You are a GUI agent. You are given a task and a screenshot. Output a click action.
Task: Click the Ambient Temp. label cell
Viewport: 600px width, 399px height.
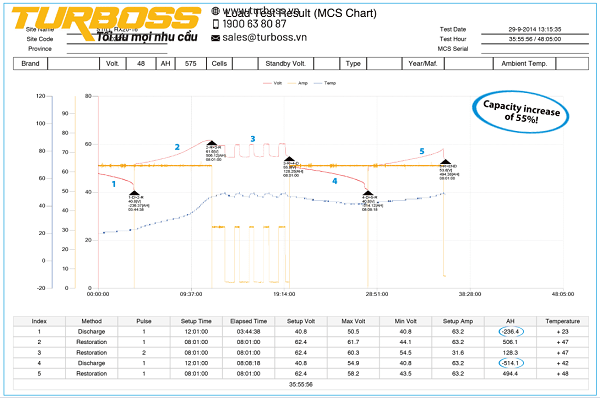(x=524, y=64)
